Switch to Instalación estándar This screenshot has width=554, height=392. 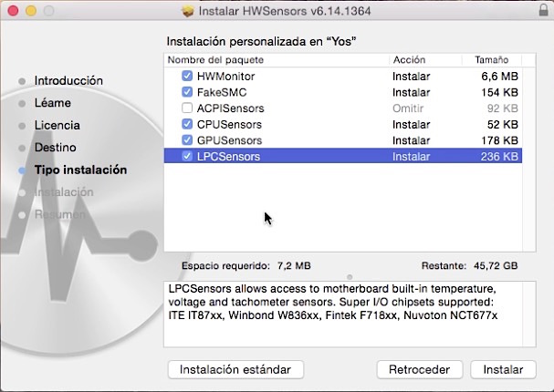(235, 369)
